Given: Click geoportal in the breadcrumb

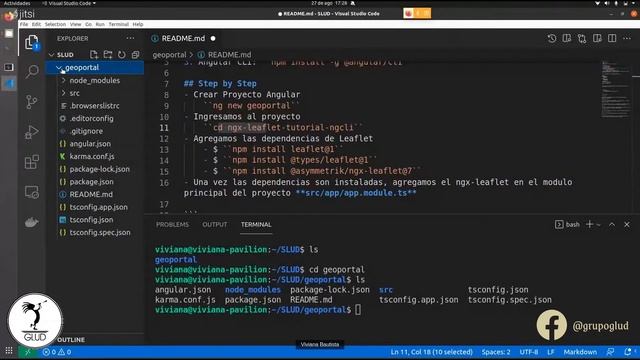Looking at the screenshot, I should pos(169,55).
